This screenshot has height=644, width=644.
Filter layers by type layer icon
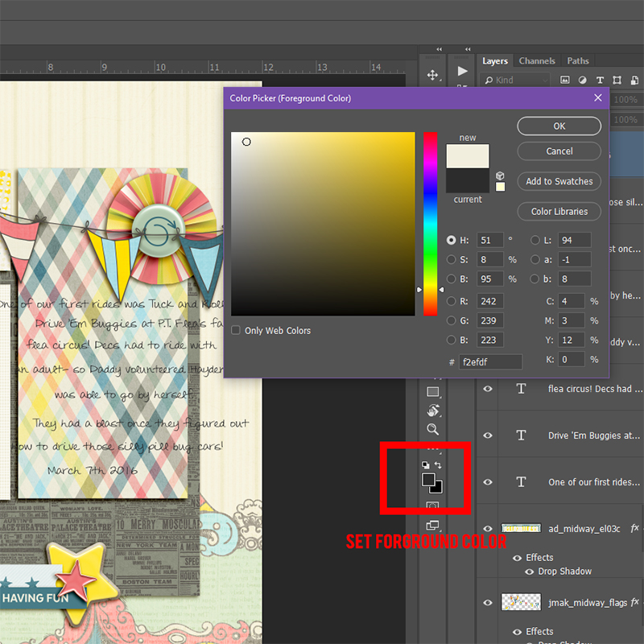pyautogui.click(x=600, y=80)
